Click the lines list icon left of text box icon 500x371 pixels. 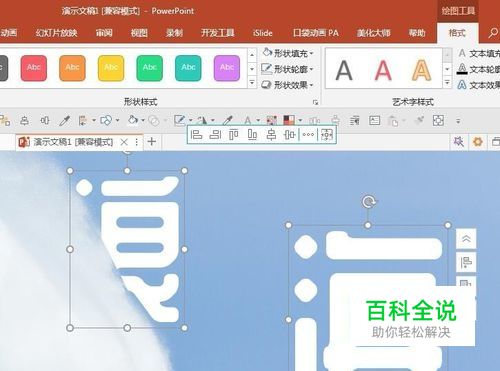coord(355,120)
